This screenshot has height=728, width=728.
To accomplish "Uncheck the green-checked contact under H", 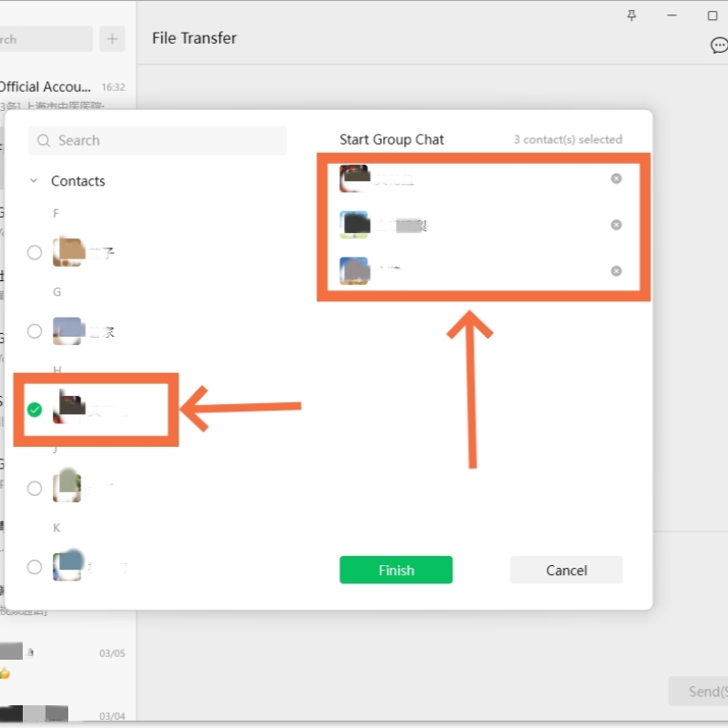I will click(x=35, y=410).
